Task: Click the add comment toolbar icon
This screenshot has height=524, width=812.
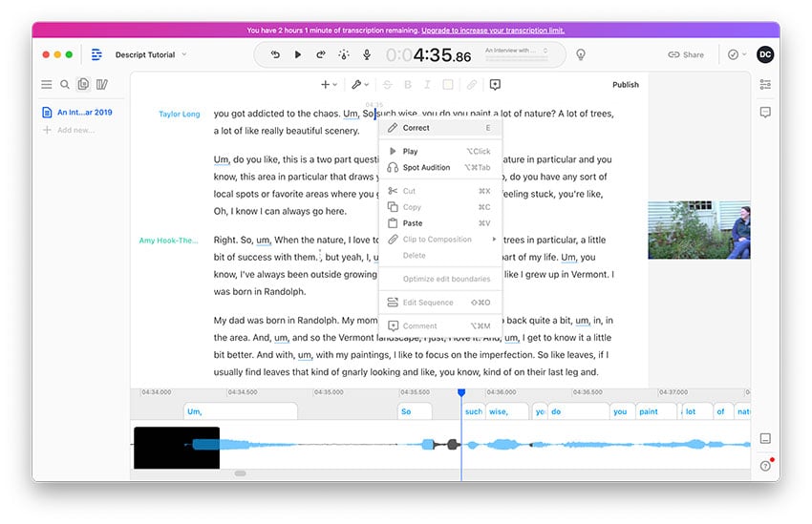Action: tap(495, 84)
